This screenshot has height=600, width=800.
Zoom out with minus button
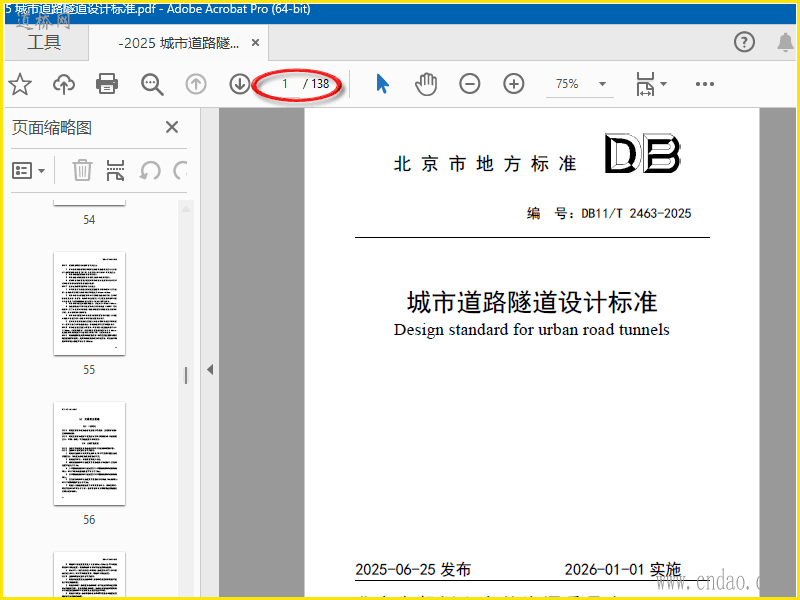click(469, 84)
